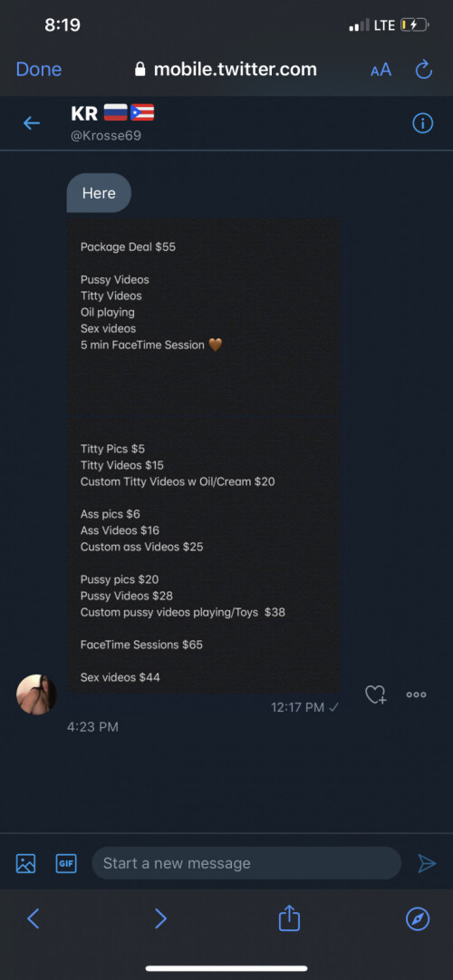This screenshot has height=980, width=453.
Task: Open the attached image in the message
Action: pos(204,456)
